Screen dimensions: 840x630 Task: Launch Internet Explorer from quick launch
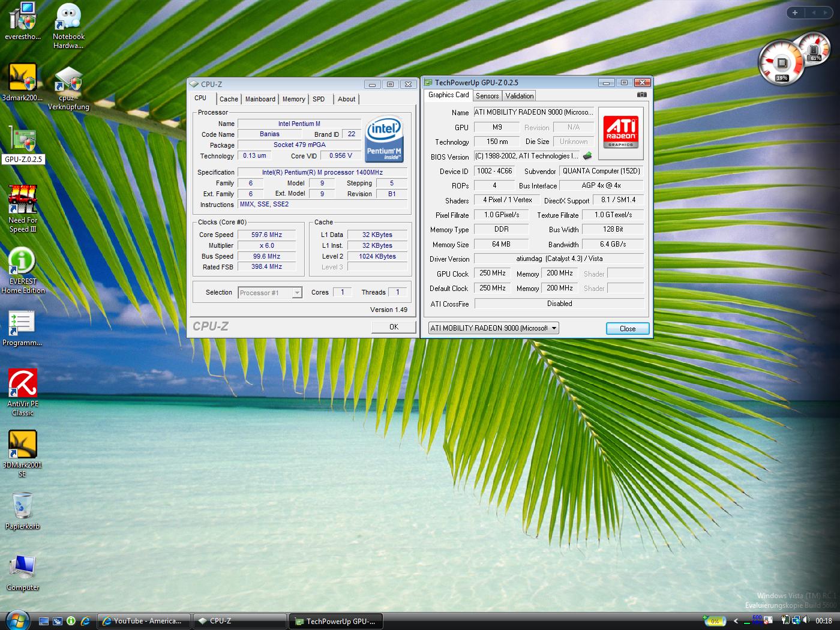pos(85,621)
